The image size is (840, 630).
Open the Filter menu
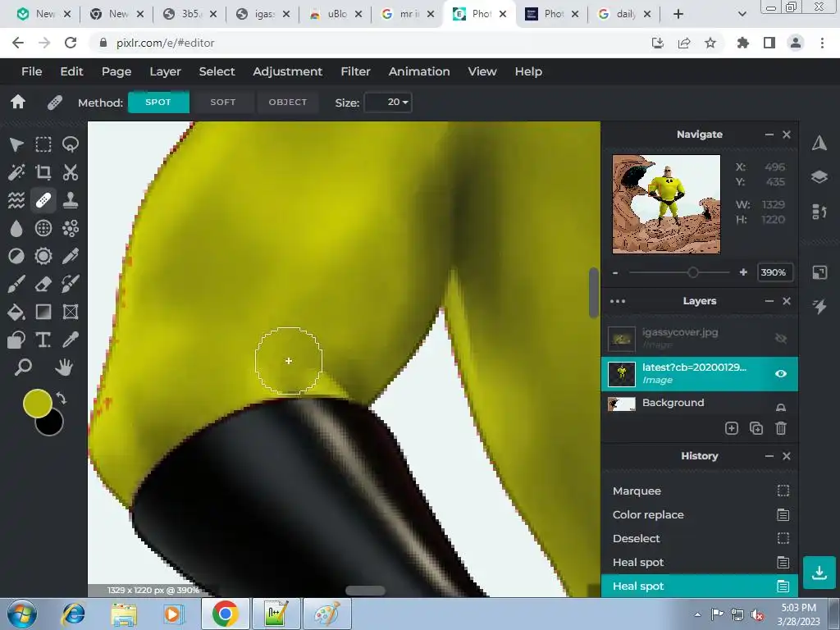[x=356, y=71]
